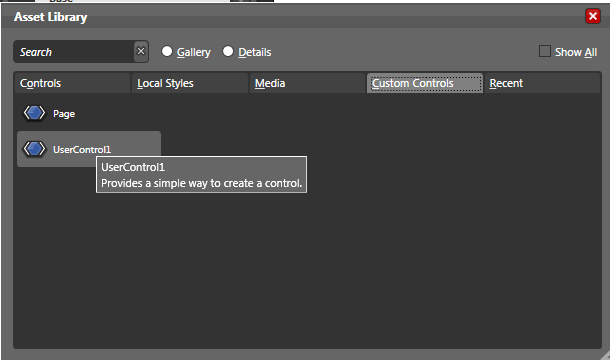Select the Details view radio button
Screen dimensions: 610x360
click(228, 51)
